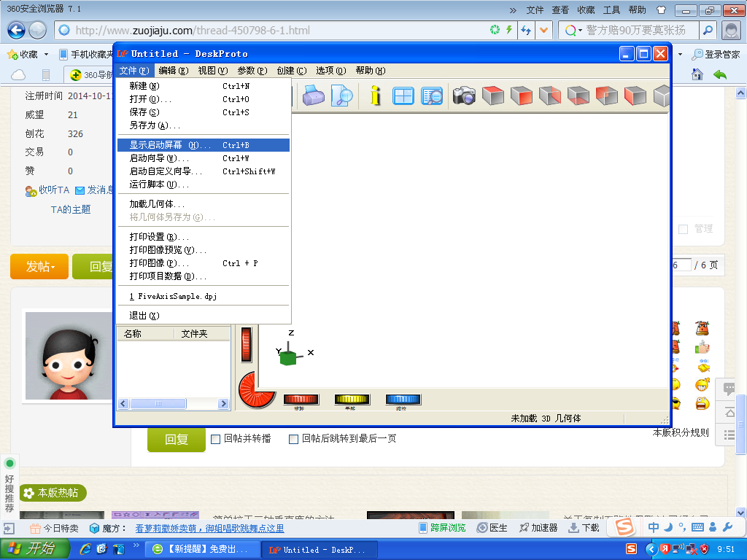The width and height of the screenshot is (747, 560).
Task: Click the right arrow of tree panel scrollbar
Action: [x=223, y=404]
